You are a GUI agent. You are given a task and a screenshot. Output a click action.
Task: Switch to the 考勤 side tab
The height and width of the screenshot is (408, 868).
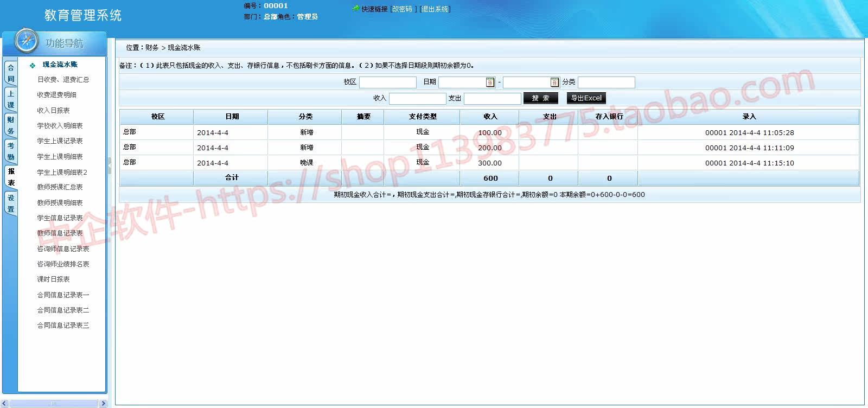(x=10, y=151)
